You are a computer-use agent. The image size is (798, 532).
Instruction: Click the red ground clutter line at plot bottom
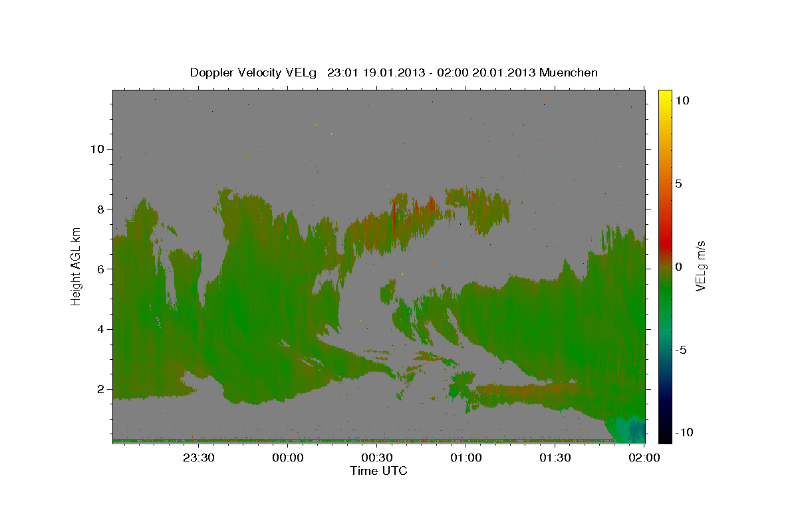coord(362,439)
